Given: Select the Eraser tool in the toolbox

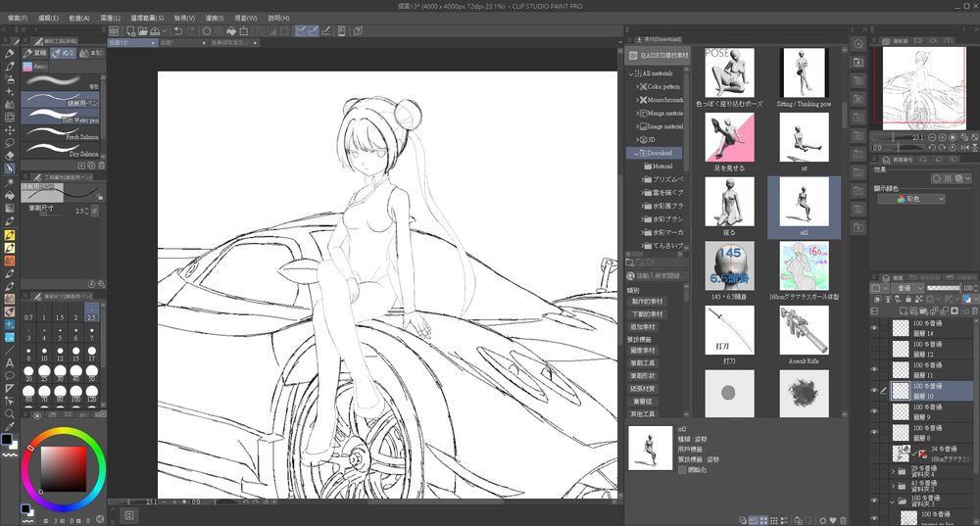Looking at the screenshot, I should (10, 155).
